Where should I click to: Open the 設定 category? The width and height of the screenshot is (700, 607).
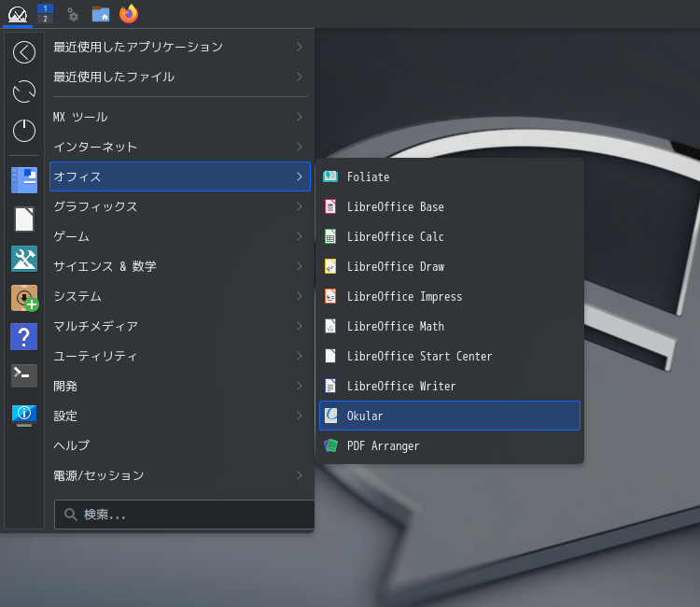point(180,416)
